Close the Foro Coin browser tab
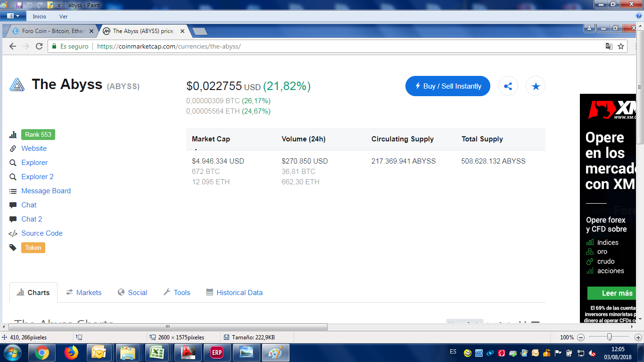This screenshot has width=644, height=362. point(92,31)
